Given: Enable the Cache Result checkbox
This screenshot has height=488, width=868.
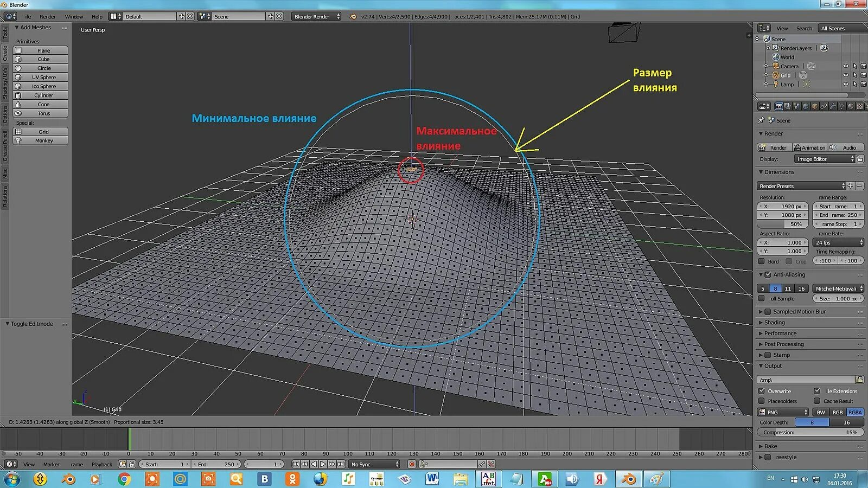Looking at the screenshot, I should click(x=817, y=401).
